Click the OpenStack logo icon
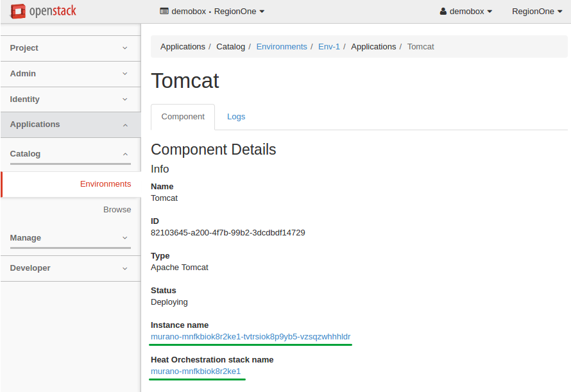Screen dimensions: 571x392 [x=19, y=11]
